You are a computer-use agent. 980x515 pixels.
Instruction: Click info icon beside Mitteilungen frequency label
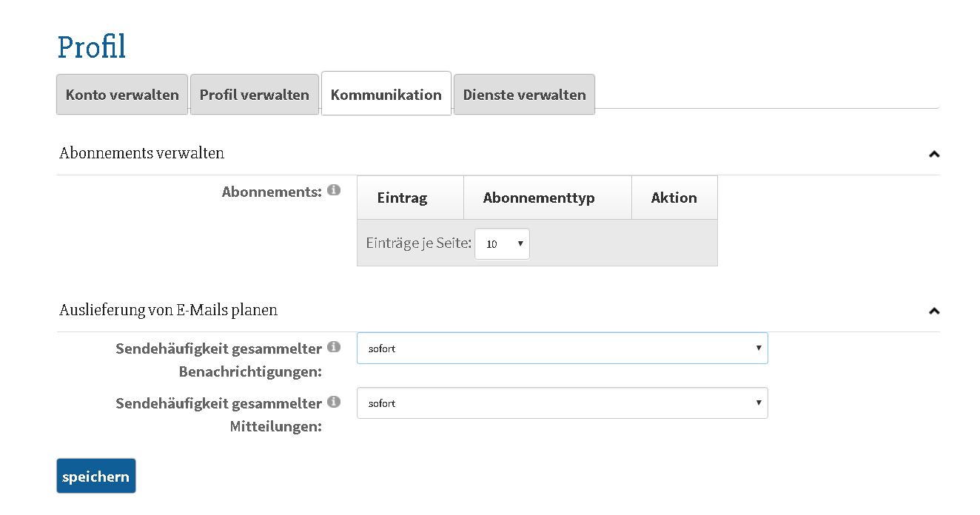point(334,402)
